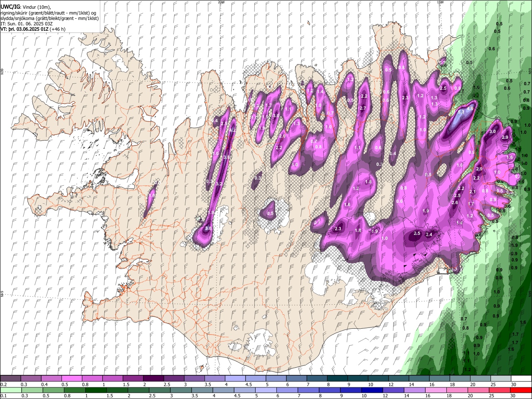This screenshot has height=399, width=532.
Task: Click the '2.6' precipitation value on the map
Action: [455, 203]
